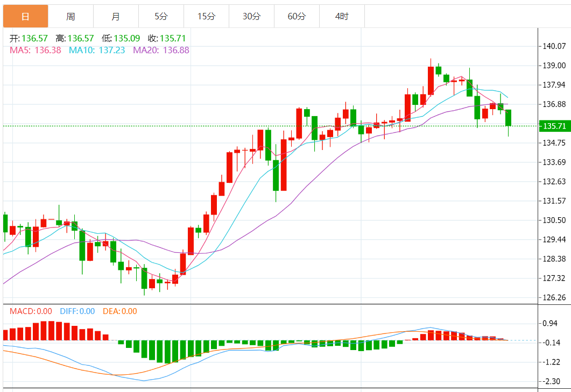
Task: Switch to the 4时 four-hour tab
Action: click(x=342, y=16)
